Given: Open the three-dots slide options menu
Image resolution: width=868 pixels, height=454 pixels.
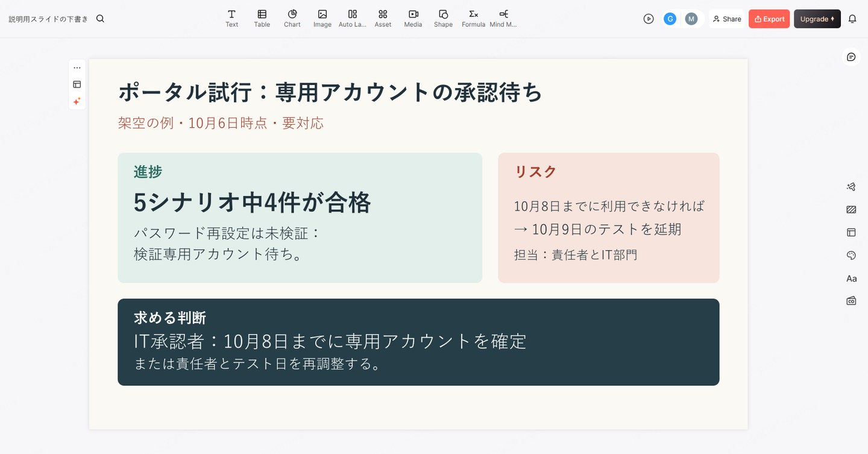Looking at the screenshot, I should 77,68.
